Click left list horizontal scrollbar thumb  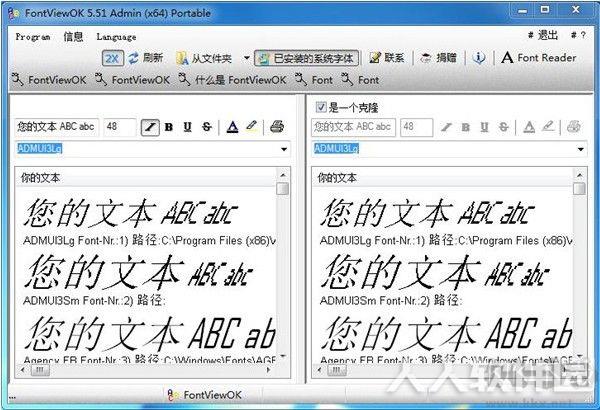pos(40,370)
